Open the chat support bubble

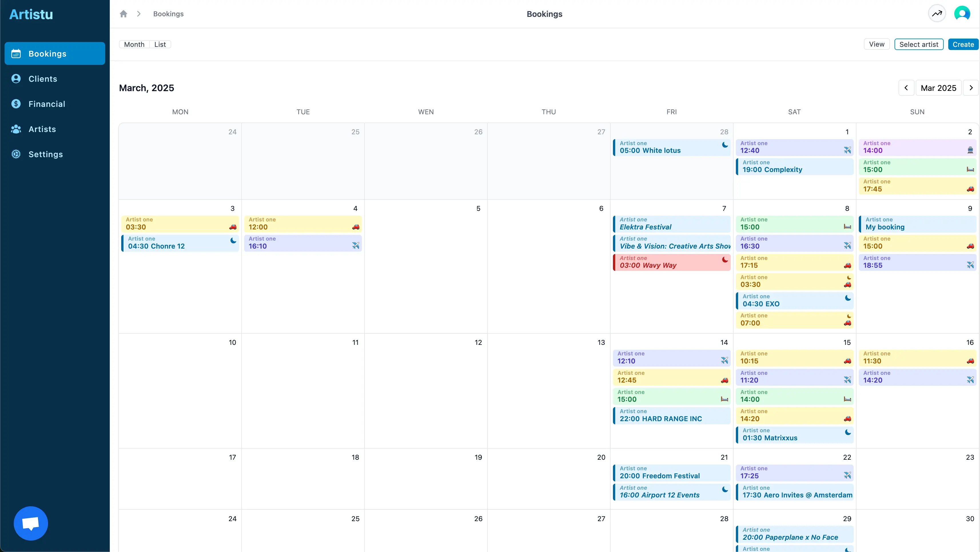click(30, 523)
